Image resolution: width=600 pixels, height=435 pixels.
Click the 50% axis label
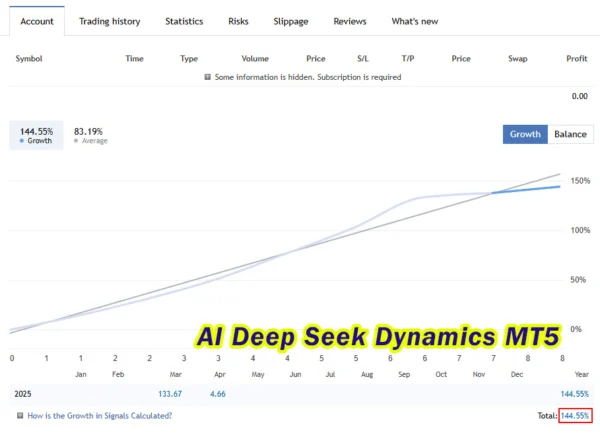coord(578,280)
